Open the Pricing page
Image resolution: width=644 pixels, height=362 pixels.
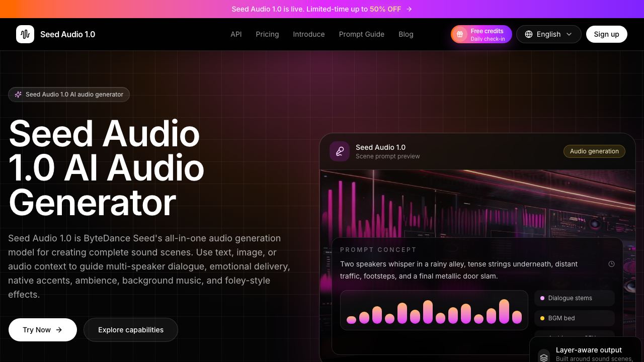267,34
